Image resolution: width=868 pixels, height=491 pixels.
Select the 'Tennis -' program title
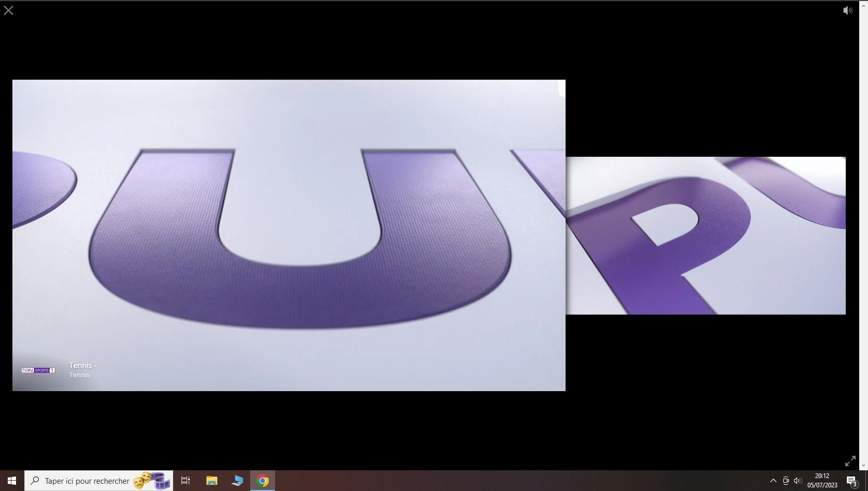(x=83, y=365)
